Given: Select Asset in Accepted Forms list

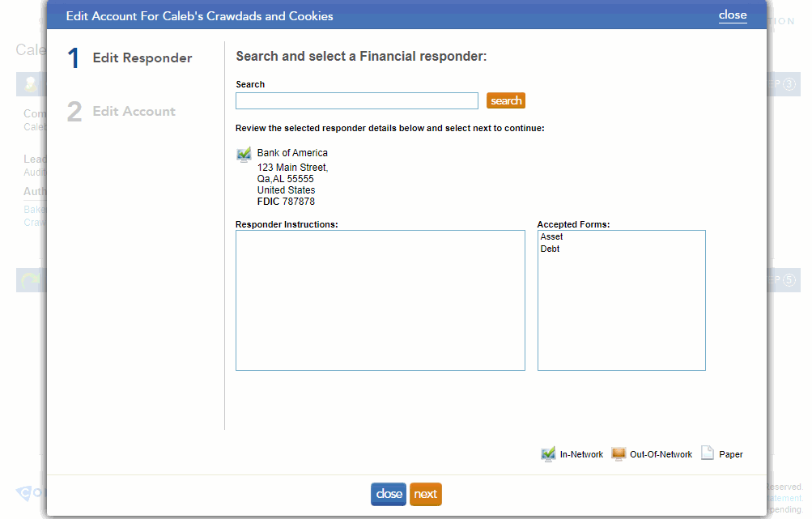Looking at the screenshot, I should (x=551, y=236).
